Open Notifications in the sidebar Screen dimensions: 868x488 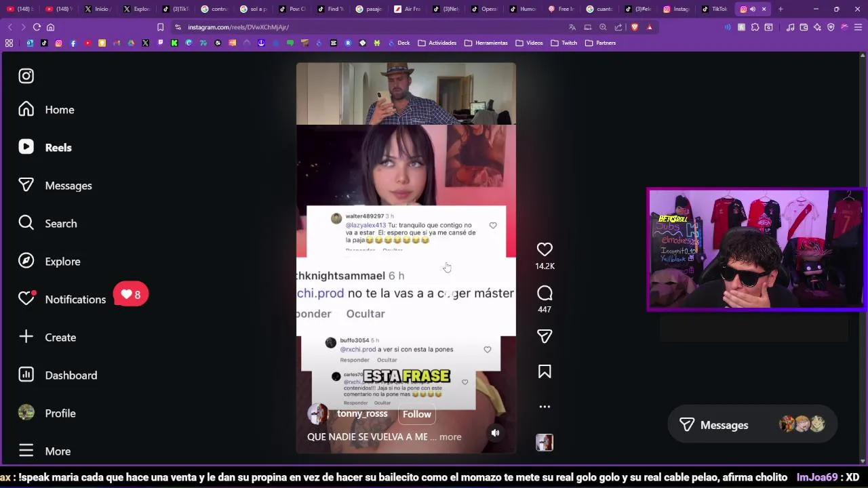pos(62,299)
